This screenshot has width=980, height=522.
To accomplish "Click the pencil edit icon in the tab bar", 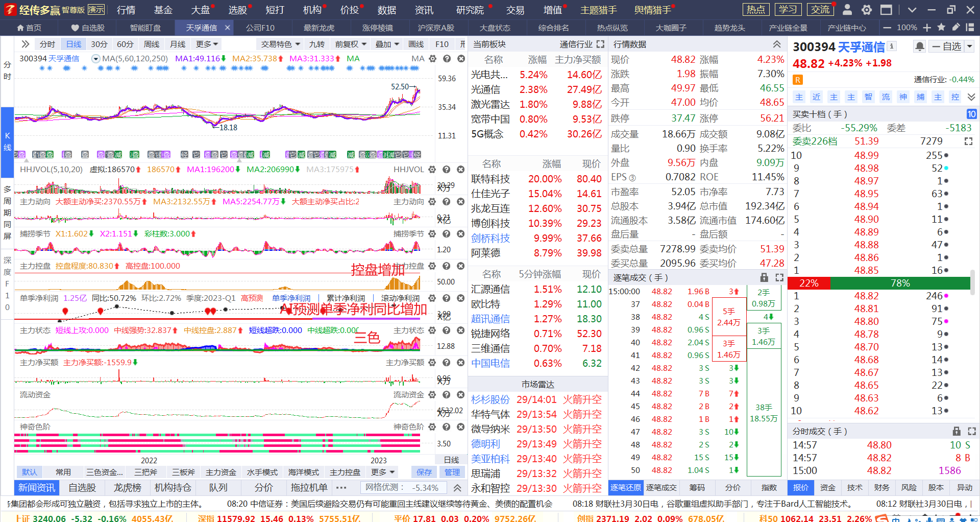I will [956, 28].
